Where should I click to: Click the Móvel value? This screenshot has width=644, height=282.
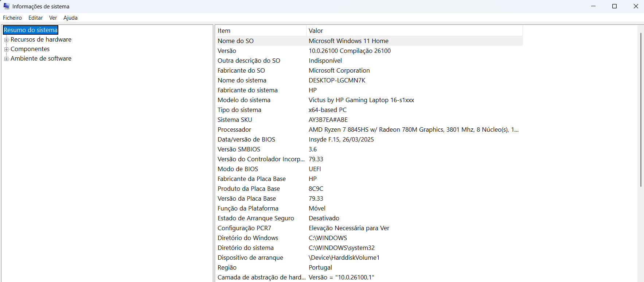coord(317,208)
